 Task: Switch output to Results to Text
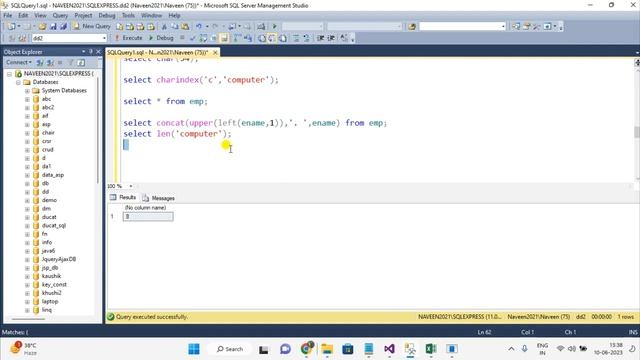tap(262, 38)
